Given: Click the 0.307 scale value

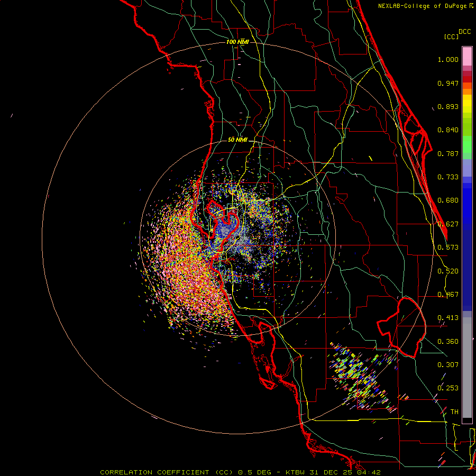Looking at the screenshot, I should 448,365.
